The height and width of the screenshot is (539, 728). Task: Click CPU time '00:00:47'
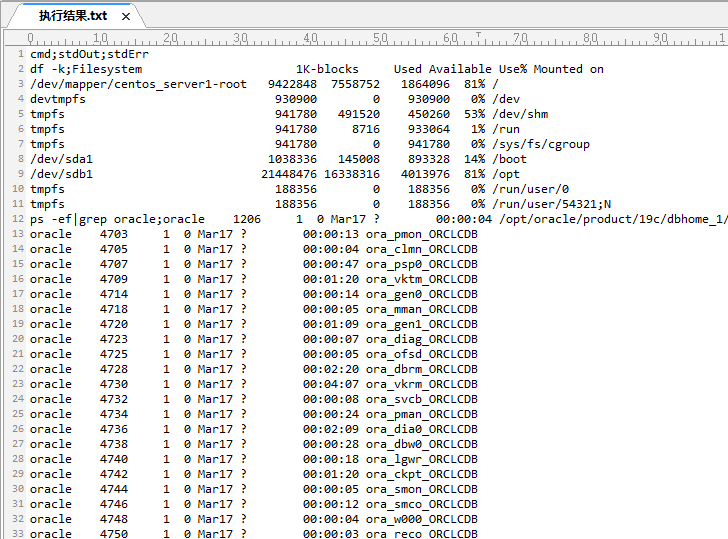coord(331,264)
